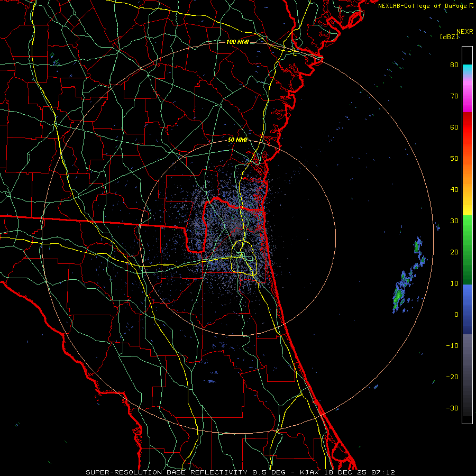Click the 0 dBZ scale value
The width and height of the screenshot is (476, 476).
pos(456,315)
